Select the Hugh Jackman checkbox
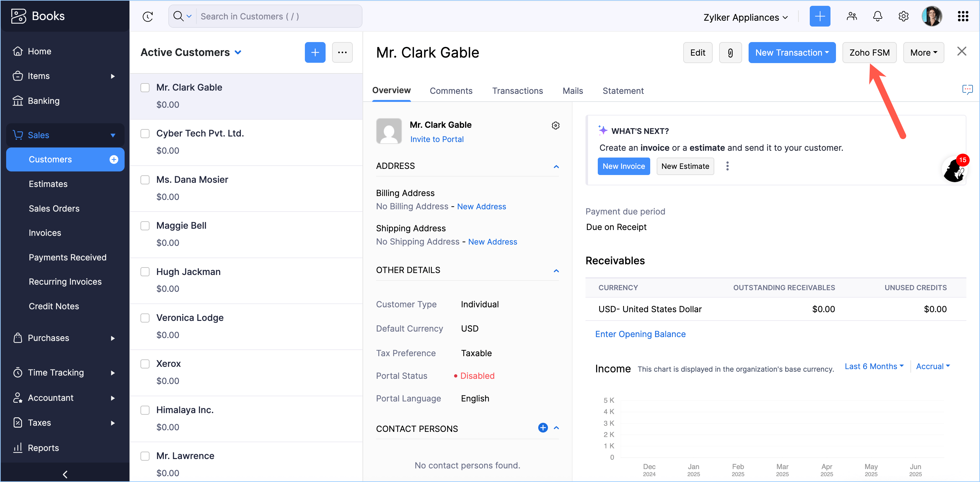Viewport: 980px width, 482px height. 145,272
